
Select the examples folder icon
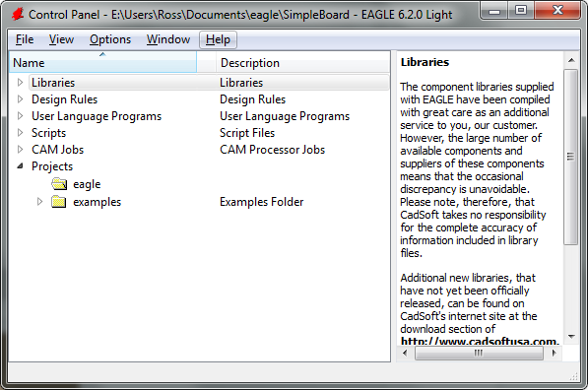[x=59, y=201]
